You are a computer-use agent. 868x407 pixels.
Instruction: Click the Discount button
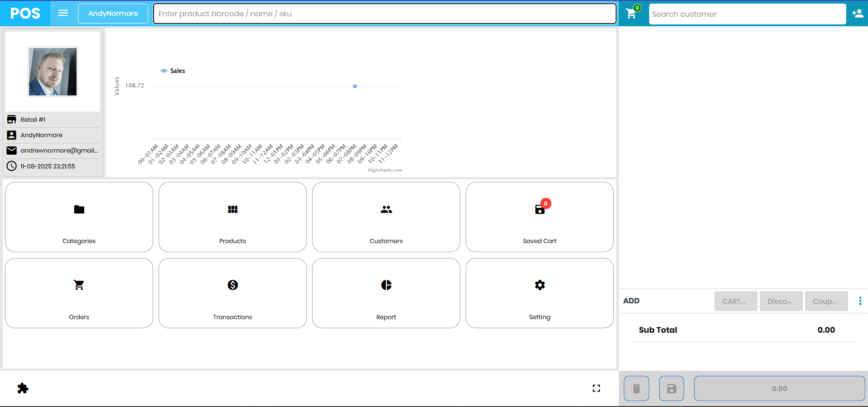click(781, 301)
